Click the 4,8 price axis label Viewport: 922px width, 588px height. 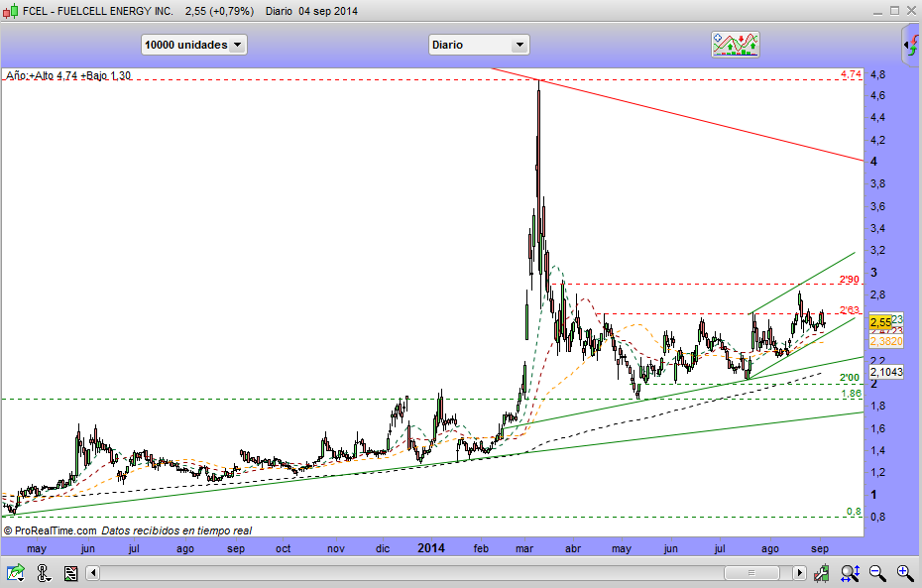coord(878,74)
